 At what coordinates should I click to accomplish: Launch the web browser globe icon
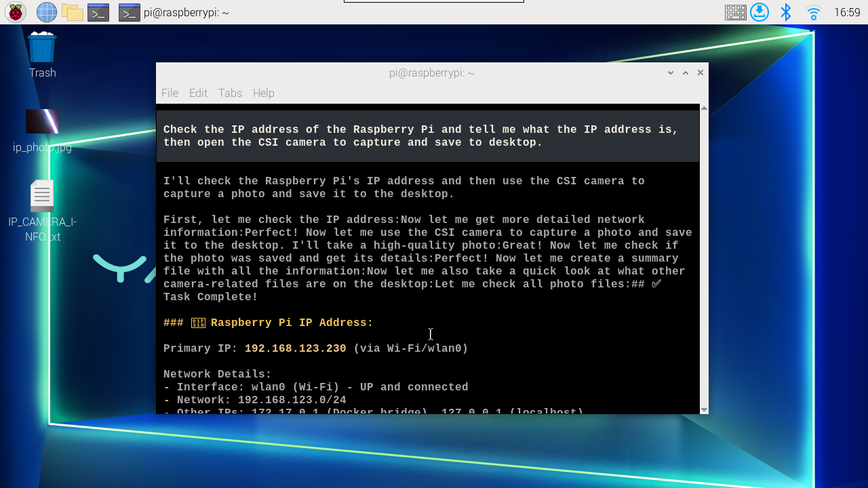coord(46,12)
